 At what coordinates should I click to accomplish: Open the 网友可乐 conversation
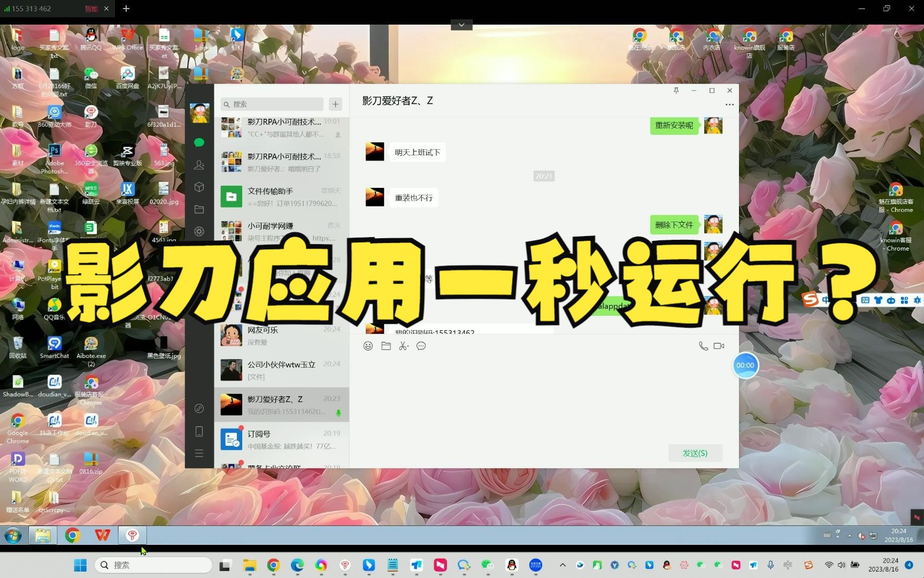pos(282,335)
